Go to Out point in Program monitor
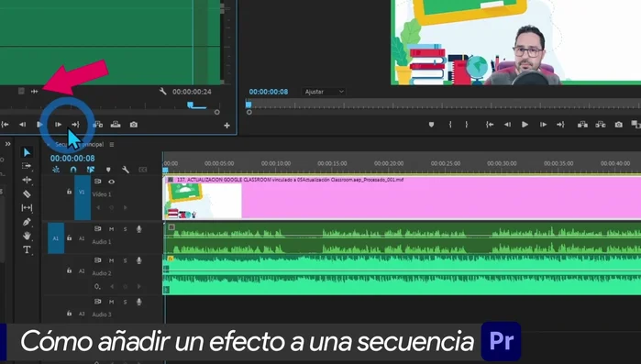The image size is (641, 364). tap(560, 125)
